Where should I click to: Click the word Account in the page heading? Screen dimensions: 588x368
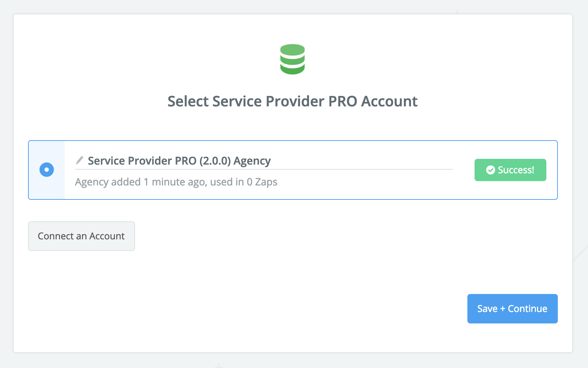tap(389, 101)
